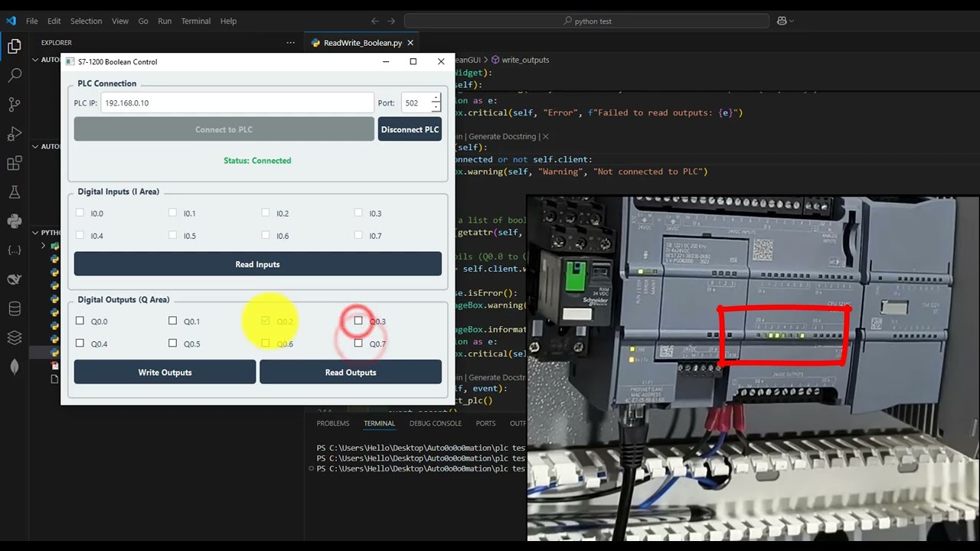The width and height of the screenshot is (980, 551).
Task: Toggle the Q0.3 output checkbox
Action: pyautogui.click(x=358, y=321)
